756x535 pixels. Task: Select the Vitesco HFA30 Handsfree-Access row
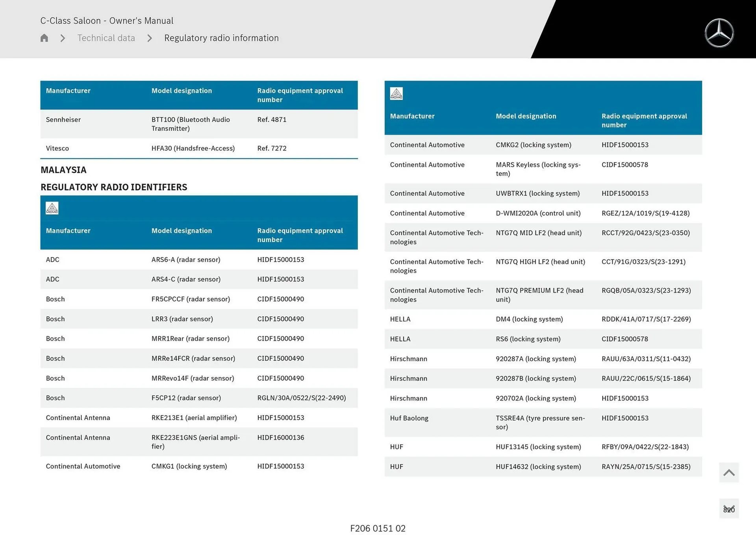click(x=199, y=148)
